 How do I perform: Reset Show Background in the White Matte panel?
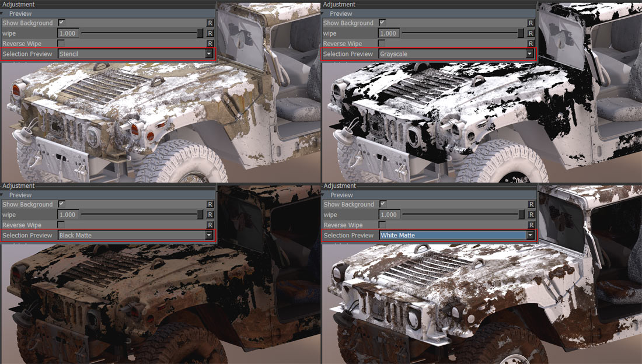[531, 205]
